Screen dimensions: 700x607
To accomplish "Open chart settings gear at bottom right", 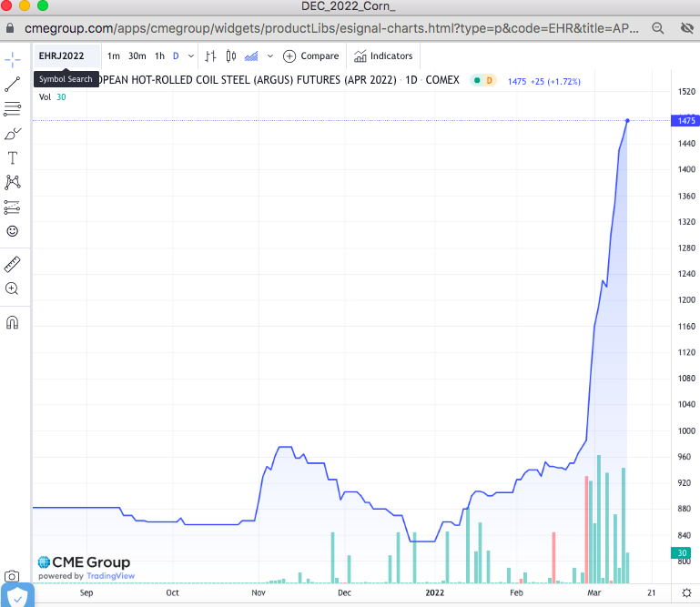I will pyautogui.click(x=686, y=592).
